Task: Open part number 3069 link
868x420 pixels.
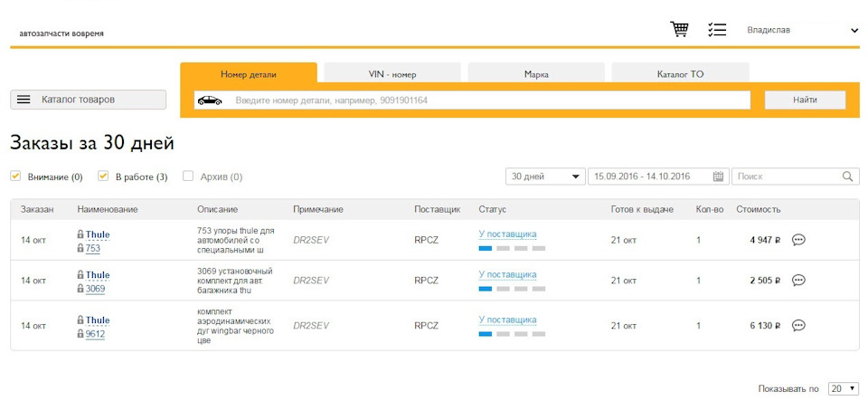Action: 95,289
